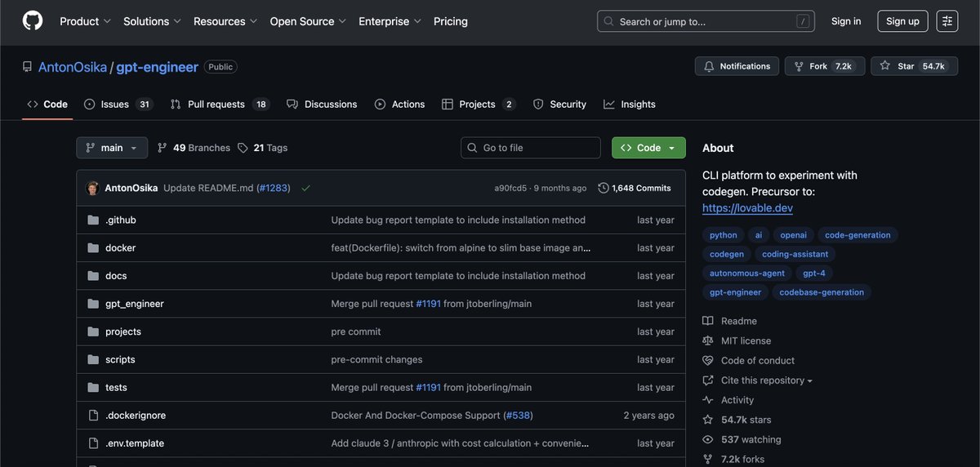
Task: Click the .github folder icon
Action: pyautogui.click(x=92, y=220)
